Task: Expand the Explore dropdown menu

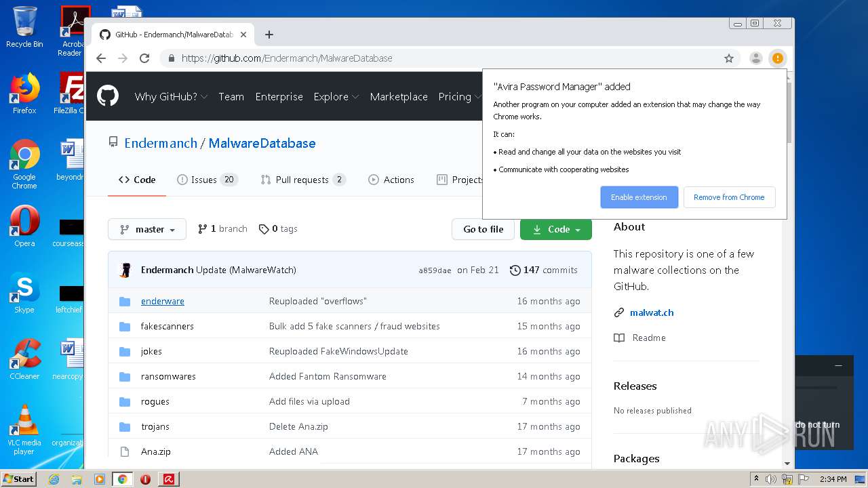Action: pos(336,96)
